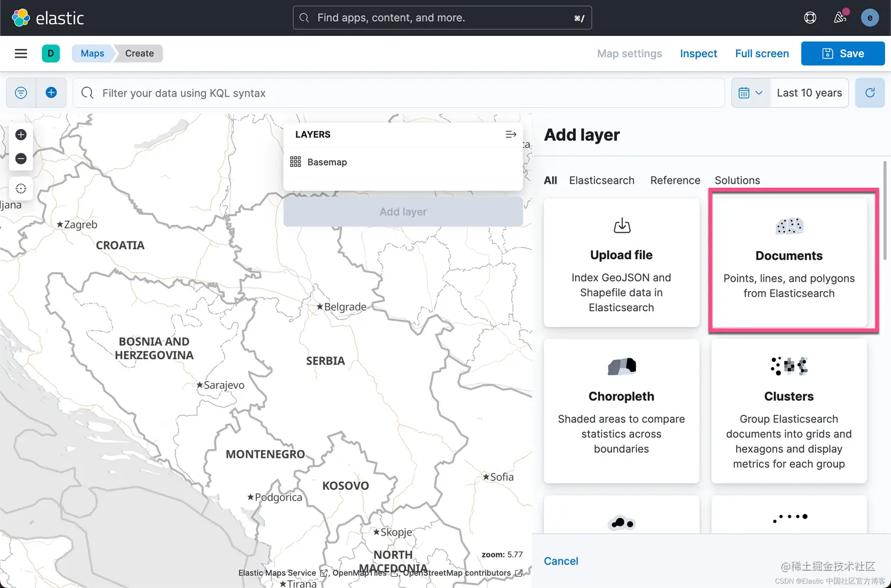Click the Last 10 years time range

coord(809,93)
